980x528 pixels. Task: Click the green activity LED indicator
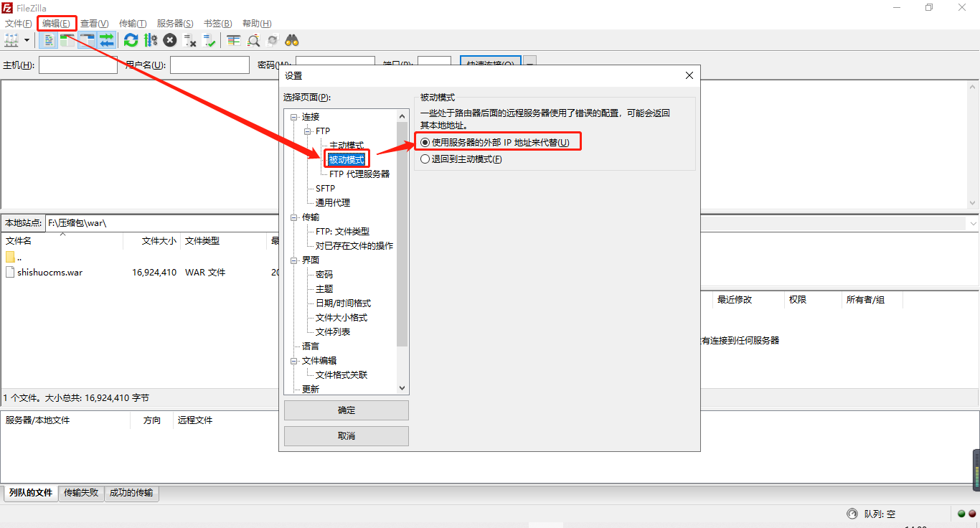pos(961,514)
